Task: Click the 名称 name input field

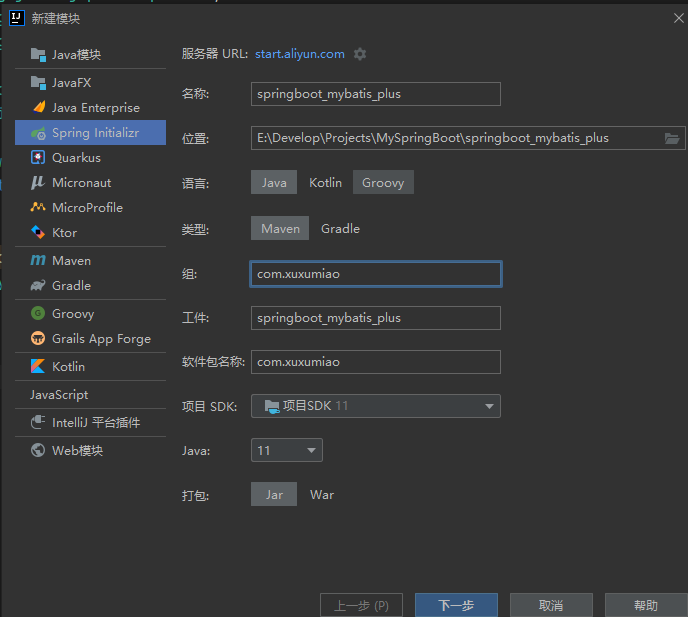Action: [x=376, y=94]
